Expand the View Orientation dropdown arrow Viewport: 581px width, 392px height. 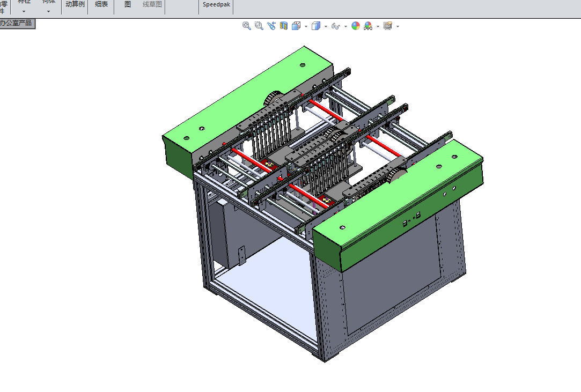pos(306,26)
